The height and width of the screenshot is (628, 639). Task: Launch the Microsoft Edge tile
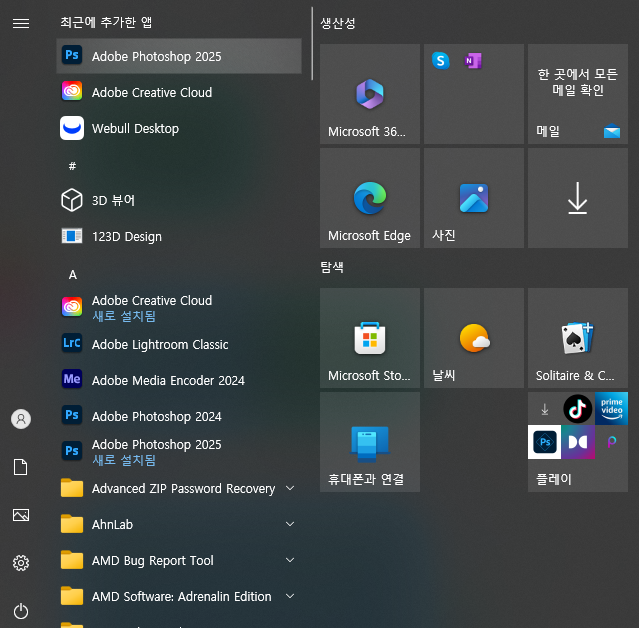(x=370, y=198)
